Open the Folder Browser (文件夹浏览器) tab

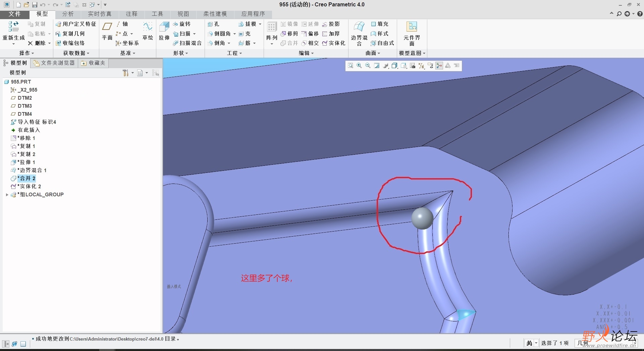click(54, 63)
